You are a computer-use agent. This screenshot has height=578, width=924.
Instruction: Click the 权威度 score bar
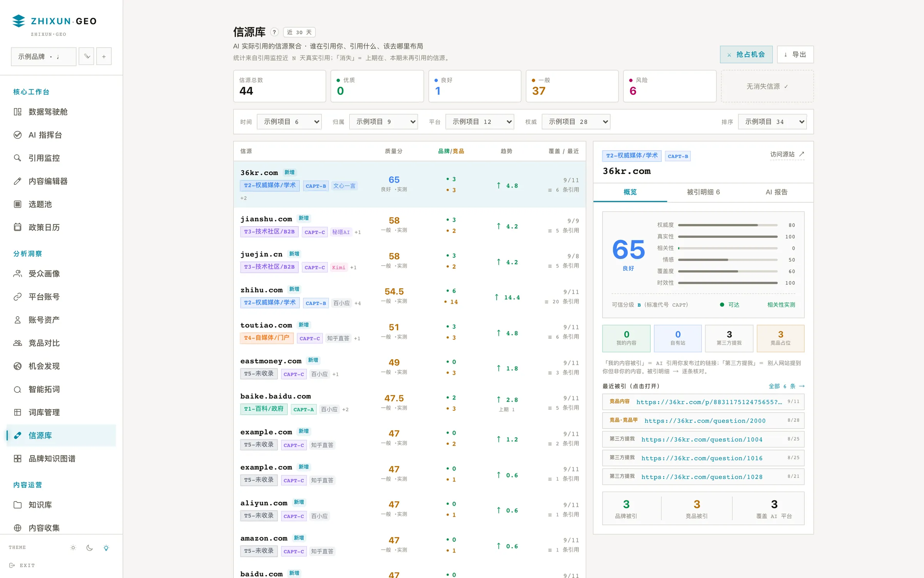click(x=728, y=225)
